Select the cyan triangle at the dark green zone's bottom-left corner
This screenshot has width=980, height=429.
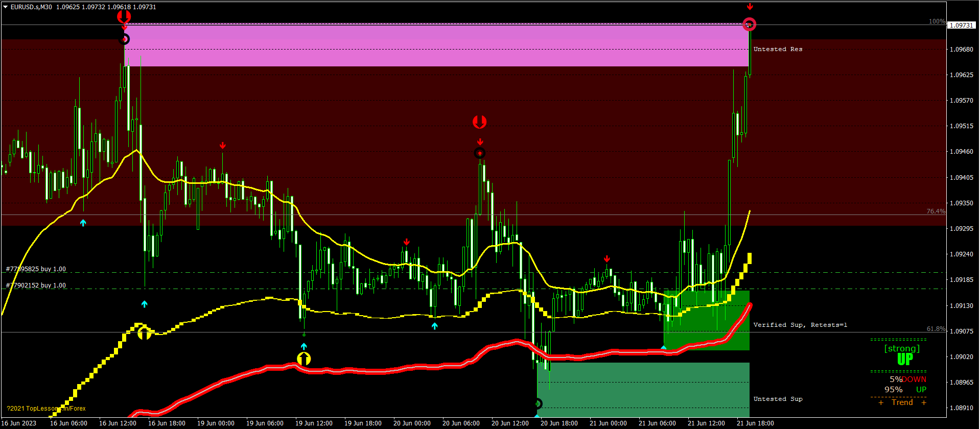point(664,347)
